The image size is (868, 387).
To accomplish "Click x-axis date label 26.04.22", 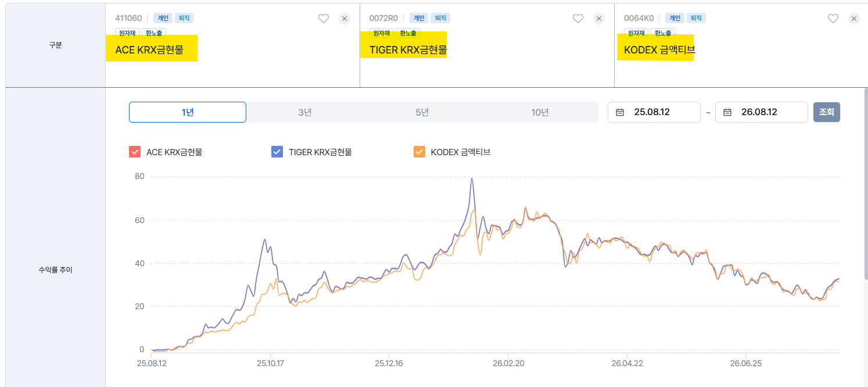I will [x=627, y=363].
